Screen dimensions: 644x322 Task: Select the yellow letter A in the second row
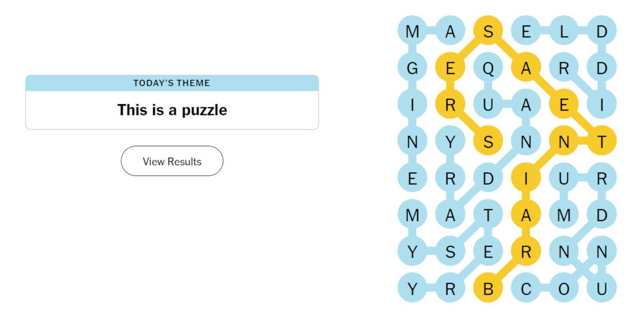[x=527, y=68]
